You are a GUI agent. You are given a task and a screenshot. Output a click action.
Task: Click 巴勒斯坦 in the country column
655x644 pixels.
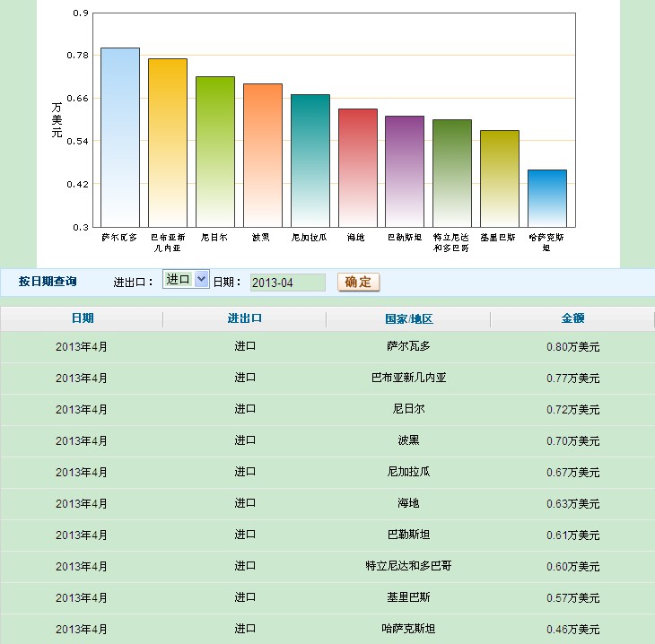[x=408, y=535]
